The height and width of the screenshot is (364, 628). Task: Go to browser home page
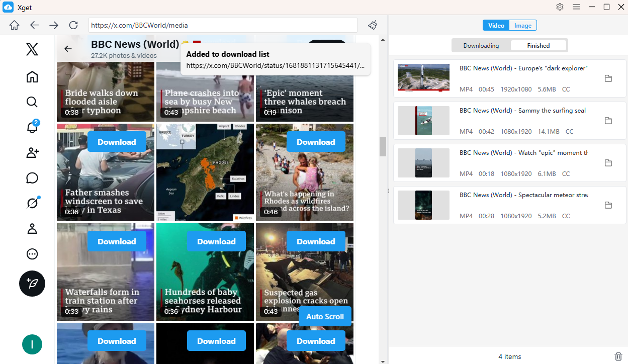click(14, 25)
